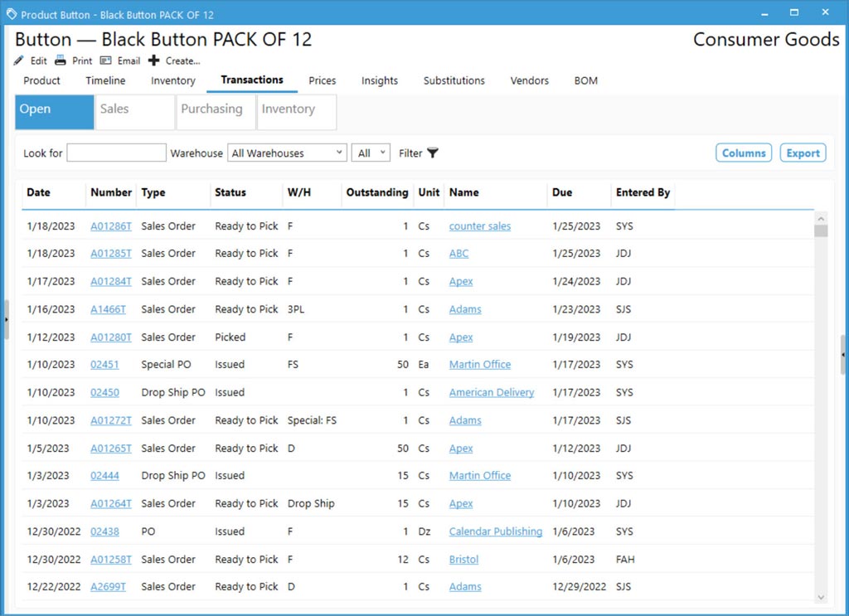Click the Email envelope icon
Image resolution: width=849 pixels, height=616 pixels.
[106, 60]
